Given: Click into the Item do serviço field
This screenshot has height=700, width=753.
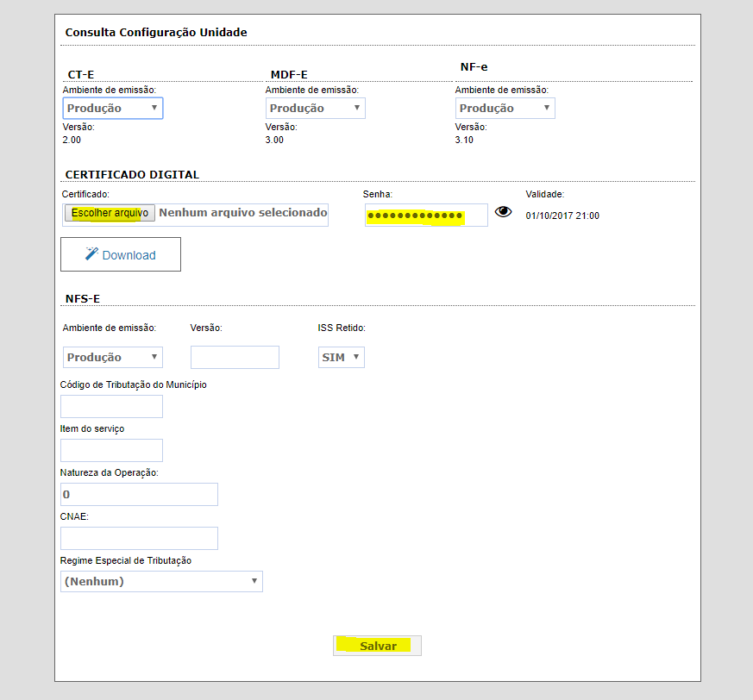Looking at the screenshot, I should point(112,450).
